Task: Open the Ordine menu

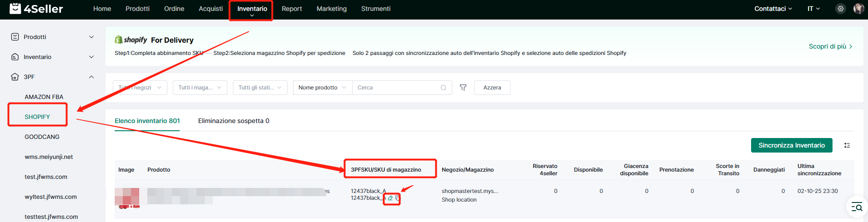Action: 174,9
